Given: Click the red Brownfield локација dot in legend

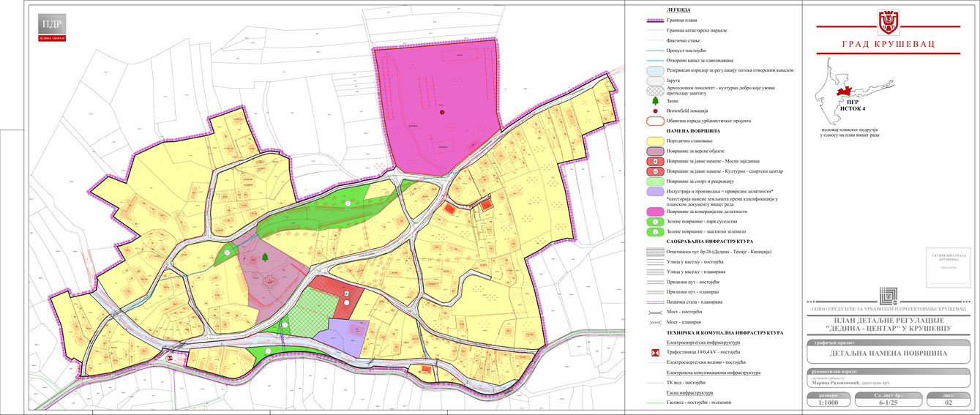Looking at the screenshot, I should click(x=655, y=111).
